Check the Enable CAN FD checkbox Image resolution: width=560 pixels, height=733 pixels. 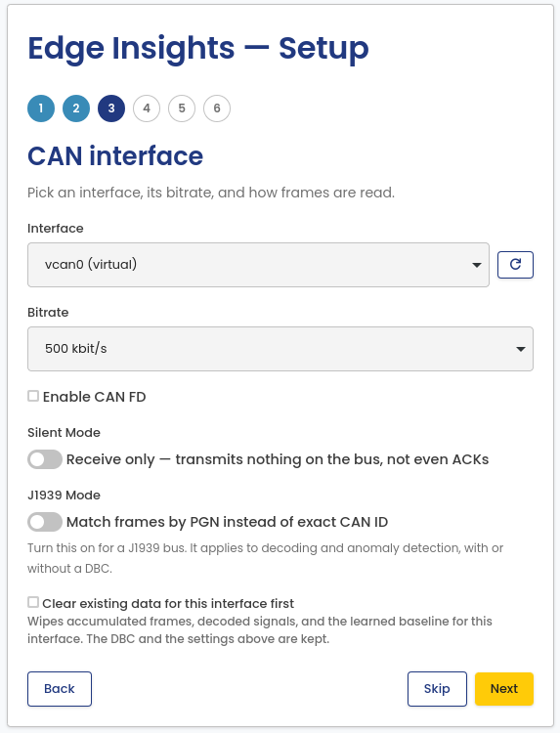pos(33,396)
